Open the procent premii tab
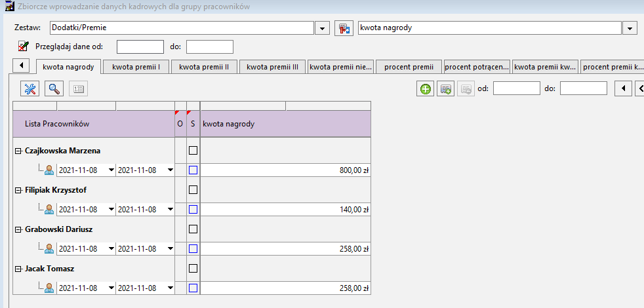 (409, 67)
